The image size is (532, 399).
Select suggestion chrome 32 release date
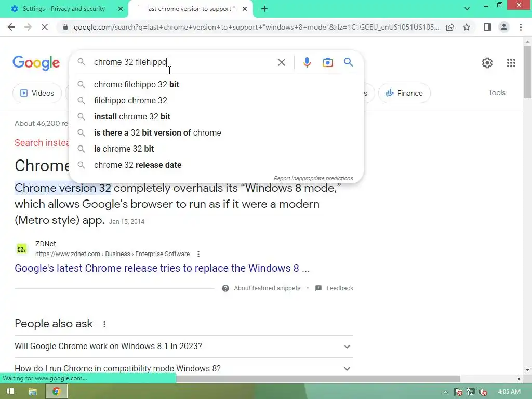216,165
